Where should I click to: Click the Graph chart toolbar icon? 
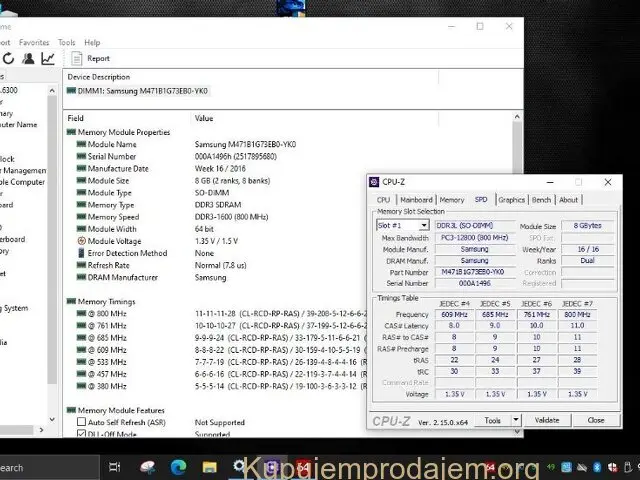(x=47, y=58)
